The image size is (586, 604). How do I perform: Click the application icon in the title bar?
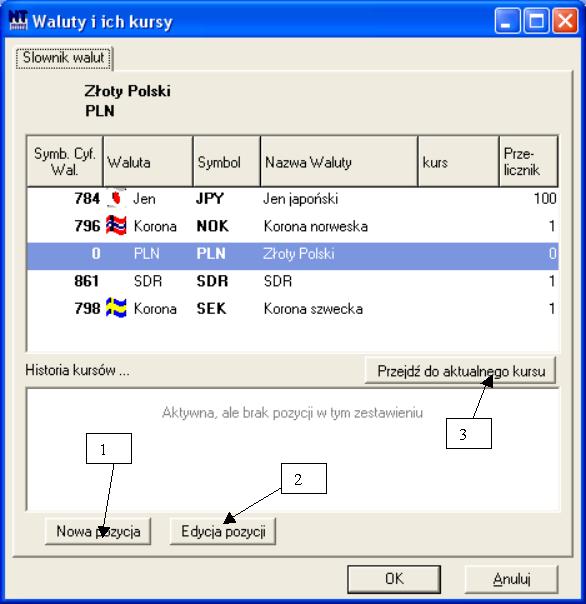[x=18, y=20]
